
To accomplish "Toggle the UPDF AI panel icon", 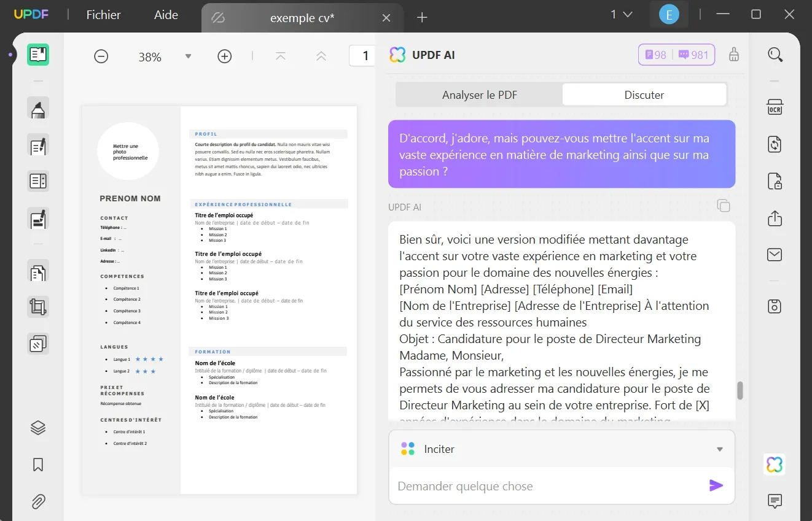I will [x=775, y=465].
